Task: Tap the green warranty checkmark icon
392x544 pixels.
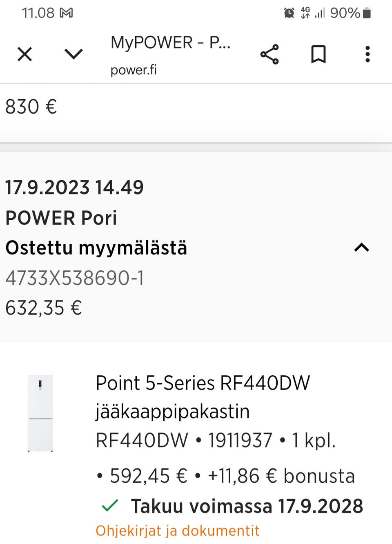Action: [x=110, y=506]
